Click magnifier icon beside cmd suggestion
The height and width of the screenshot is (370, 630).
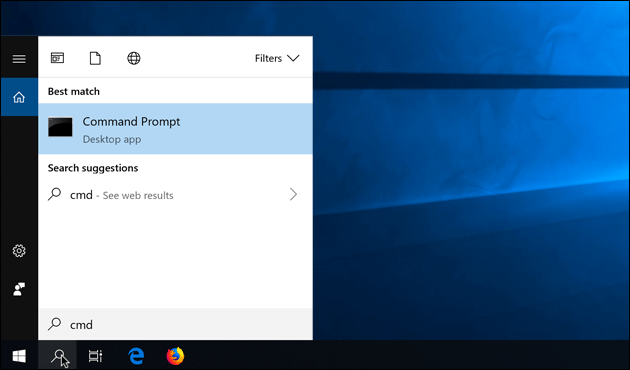click(x=54, y=194)
